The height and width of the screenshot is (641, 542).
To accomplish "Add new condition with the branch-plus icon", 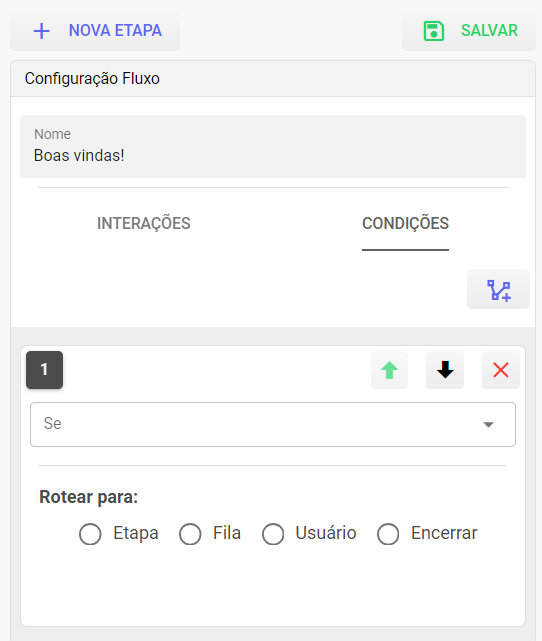I will (498, 289).
